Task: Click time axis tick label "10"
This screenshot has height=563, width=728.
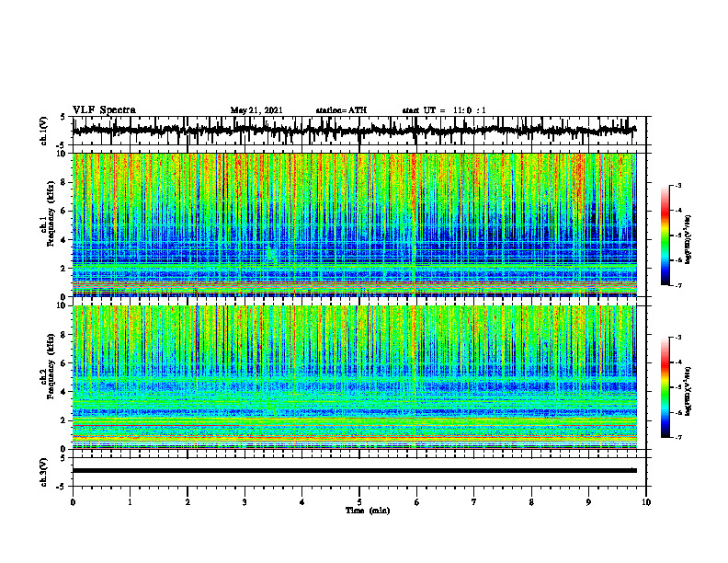Action: (x=646, y=502)
